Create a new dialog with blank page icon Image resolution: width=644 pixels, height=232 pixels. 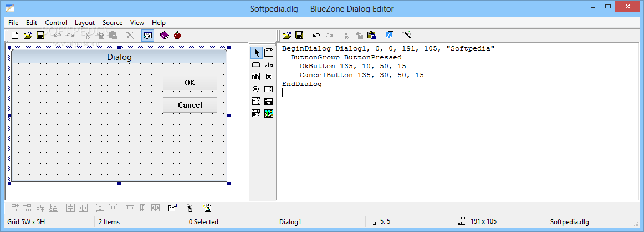15,36
